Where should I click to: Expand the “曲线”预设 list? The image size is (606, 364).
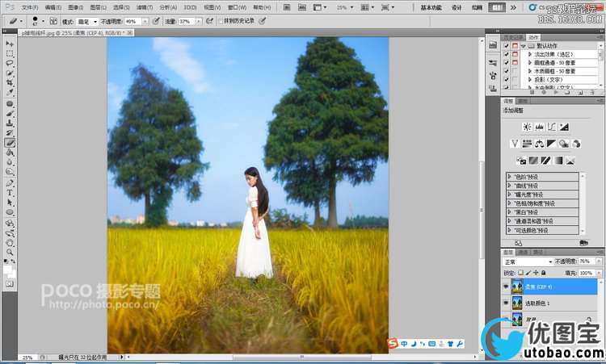coord(509,186)
